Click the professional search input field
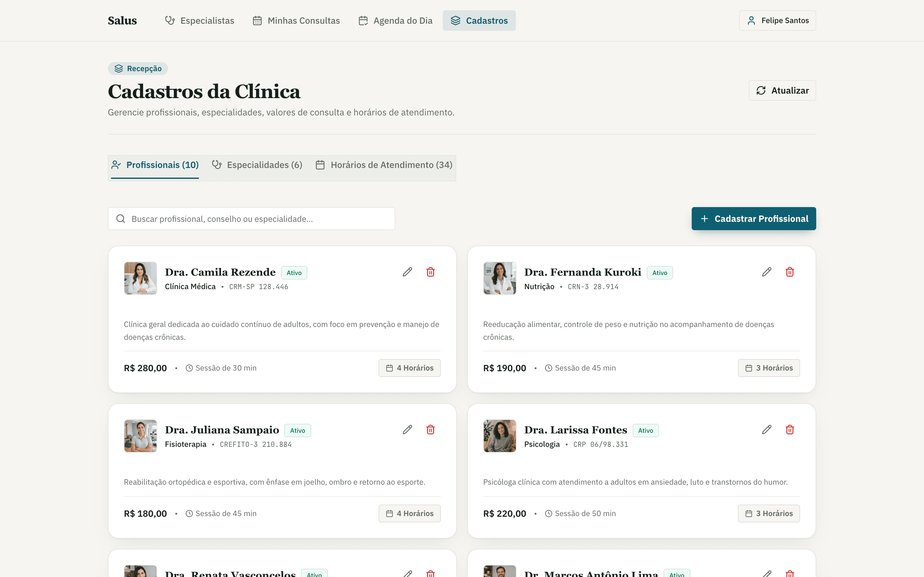Viewport: 924px width, 577px height. [251, 219]
